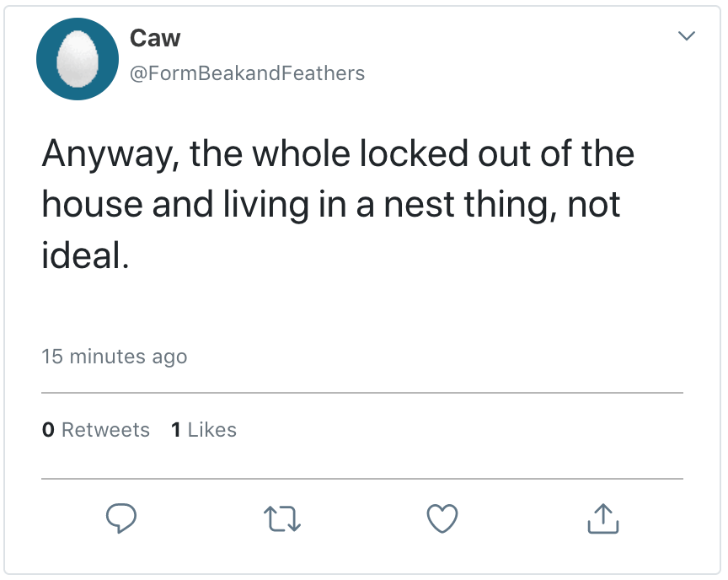This screenshot has width=728, height=580.
Task: Click the word Likes in stats row
Action: click(x=212, y=430)
